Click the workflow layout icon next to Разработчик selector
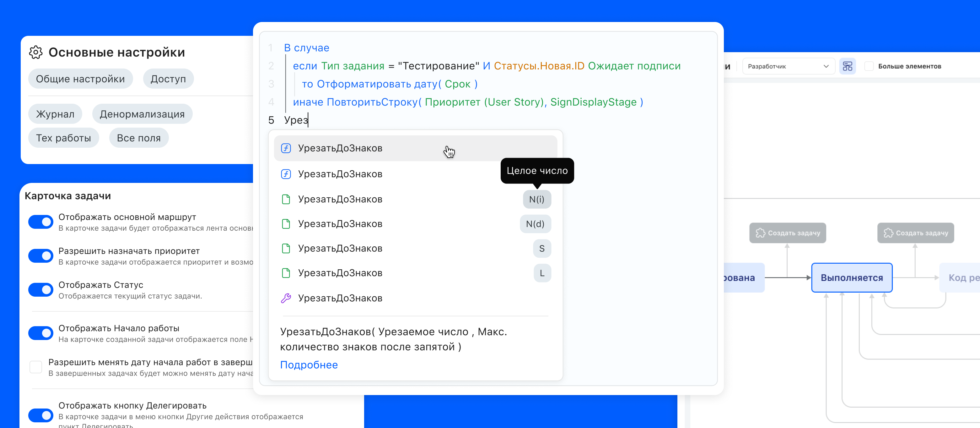 (x=847, y=66)
